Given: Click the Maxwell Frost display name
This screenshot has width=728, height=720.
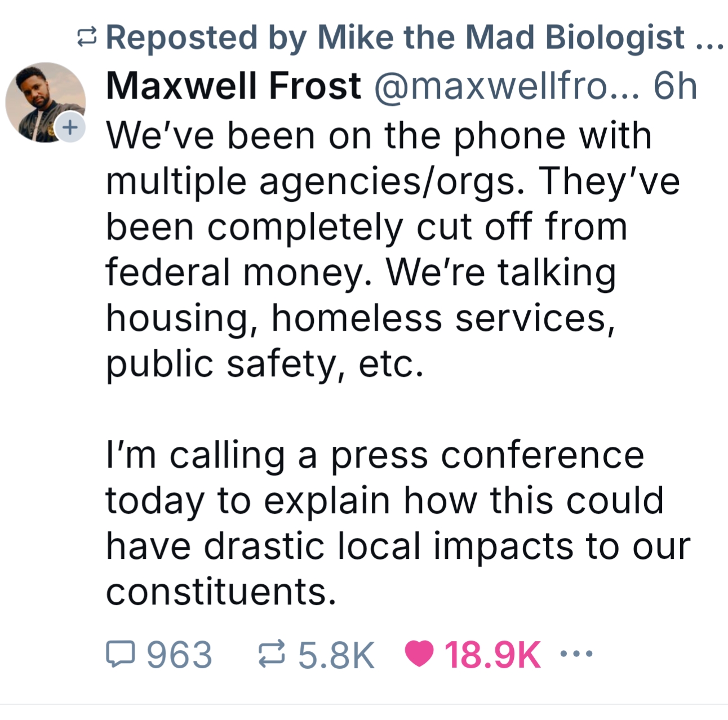Looking at the screenshot, I should 233,86.
